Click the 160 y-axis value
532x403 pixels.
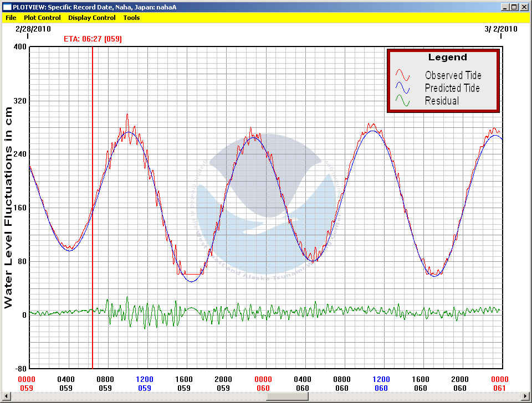(20, 208)
